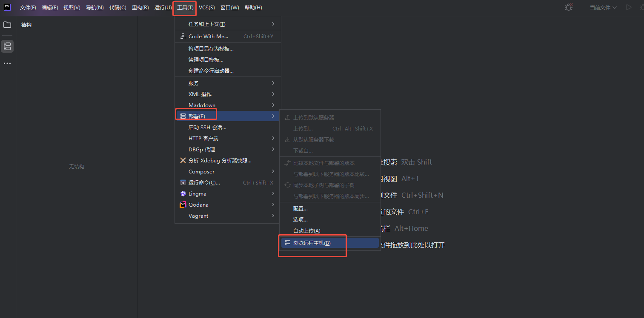
Task: Expand the Qodana submenu
Action: coord(228,205)
